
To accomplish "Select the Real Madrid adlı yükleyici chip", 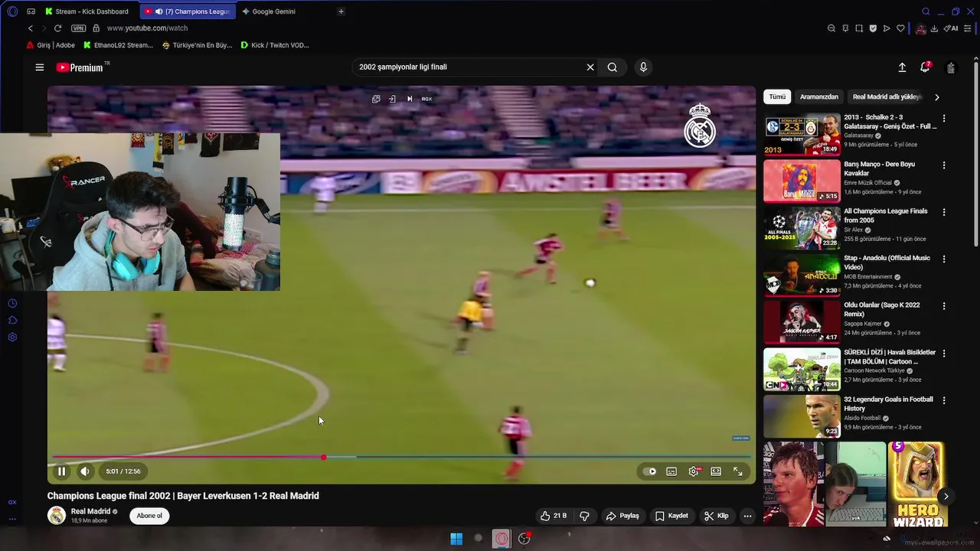I will (x=887, y=97).
